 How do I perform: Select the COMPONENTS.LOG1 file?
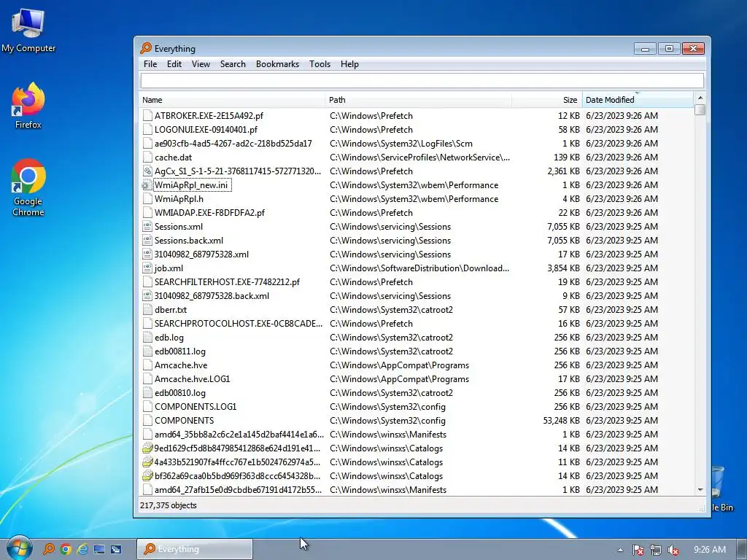pyautogui.click(x=196, y=407)
